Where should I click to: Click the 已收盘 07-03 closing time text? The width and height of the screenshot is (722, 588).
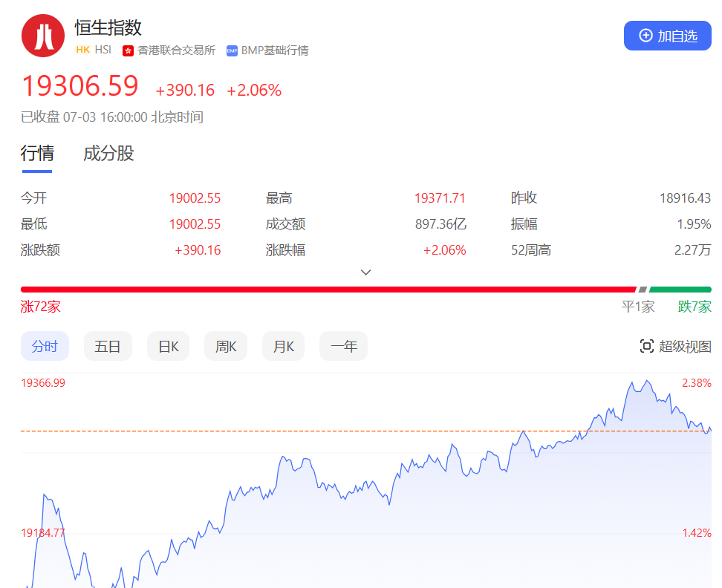(x=112, y=117)
